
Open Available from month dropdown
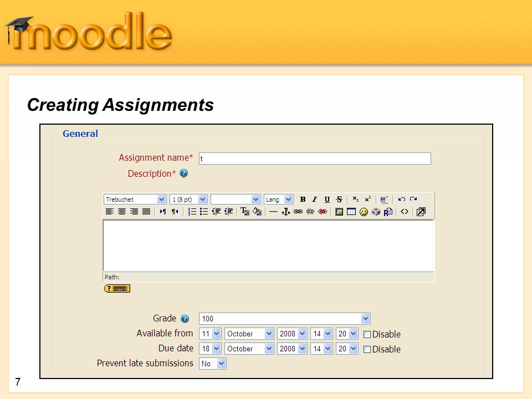pyautogui.click(x=249, y=334)
